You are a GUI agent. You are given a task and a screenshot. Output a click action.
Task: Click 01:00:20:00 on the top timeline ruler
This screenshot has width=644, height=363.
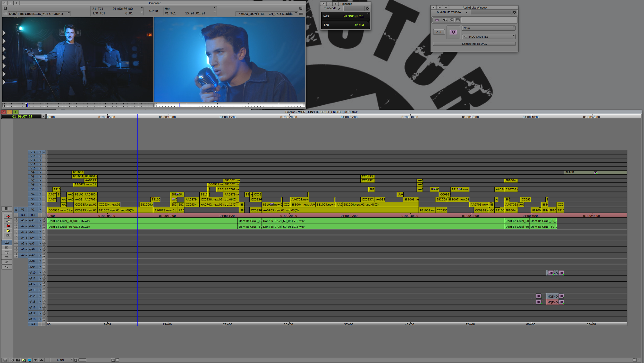[x=289, y=117]
